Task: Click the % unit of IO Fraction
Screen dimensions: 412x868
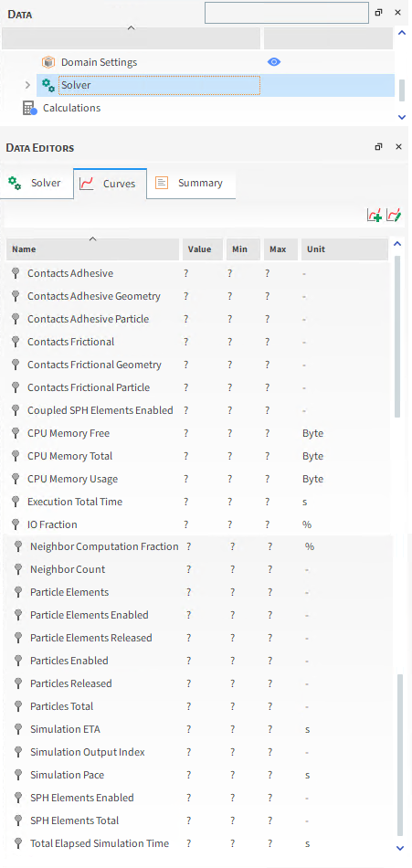Action: (x=307, y=524)
